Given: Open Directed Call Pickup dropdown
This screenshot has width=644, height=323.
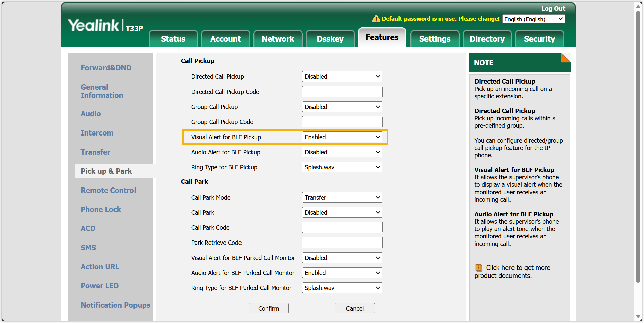Looking at the screenshot, I should (342, 76).
